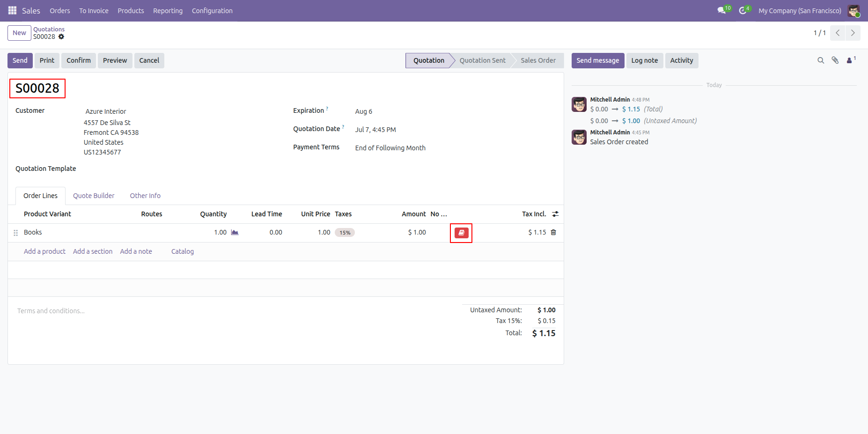The image size is (868, 434).
Task: Click Add a product link
Action: (x=44, y=251)
